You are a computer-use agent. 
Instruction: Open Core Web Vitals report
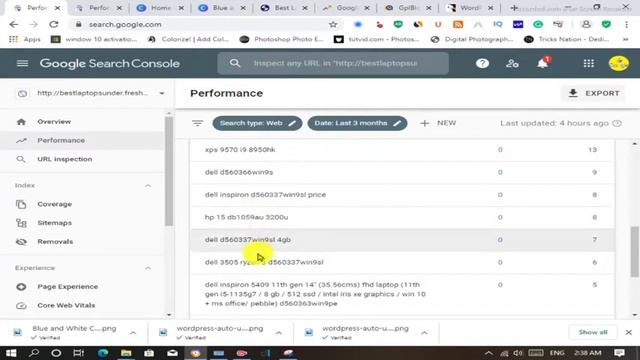(x=66, y=305)
